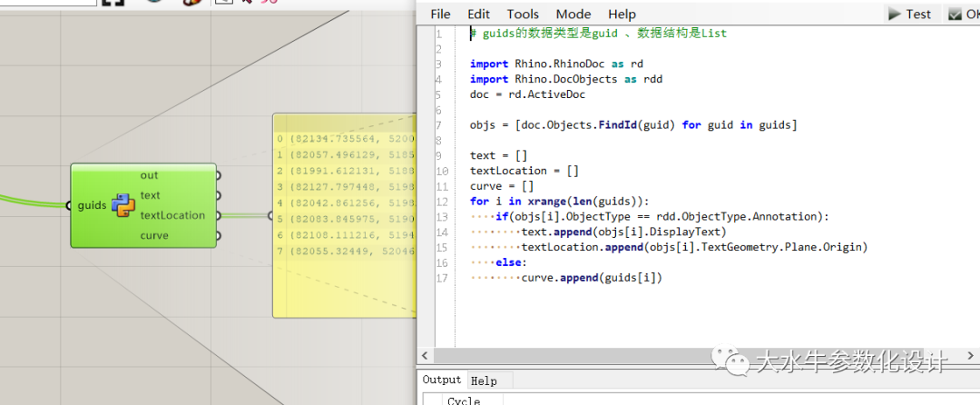Select the out output parameter

(150, 175)
